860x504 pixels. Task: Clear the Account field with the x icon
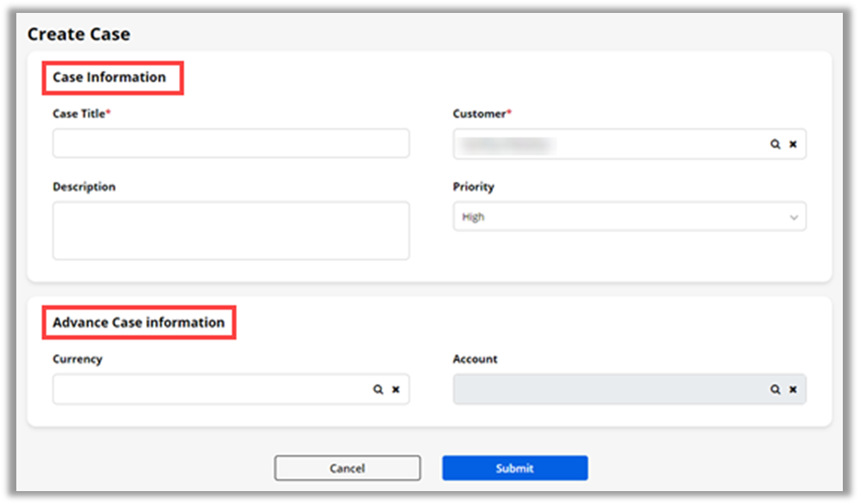click(793, 390)
